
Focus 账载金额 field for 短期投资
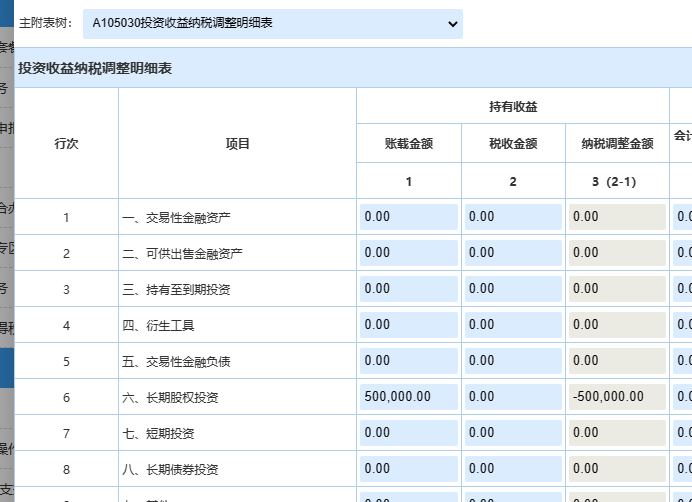[x=408, y=433]
